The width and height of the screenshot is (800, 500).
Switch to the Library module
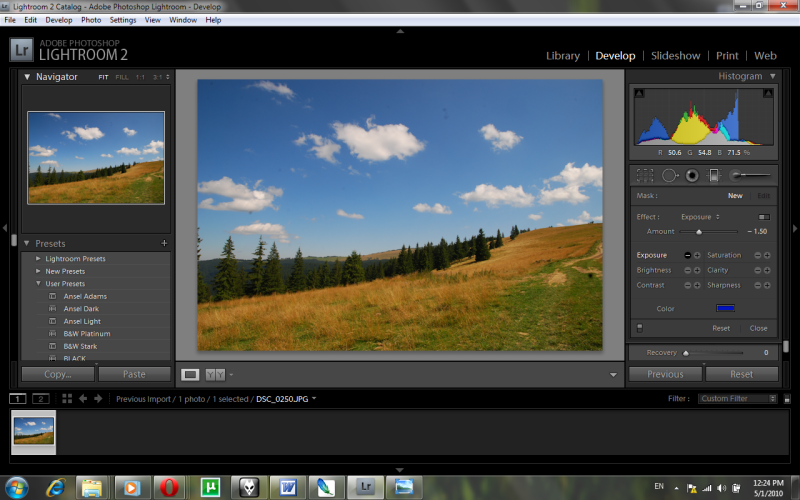pos(562,56)
